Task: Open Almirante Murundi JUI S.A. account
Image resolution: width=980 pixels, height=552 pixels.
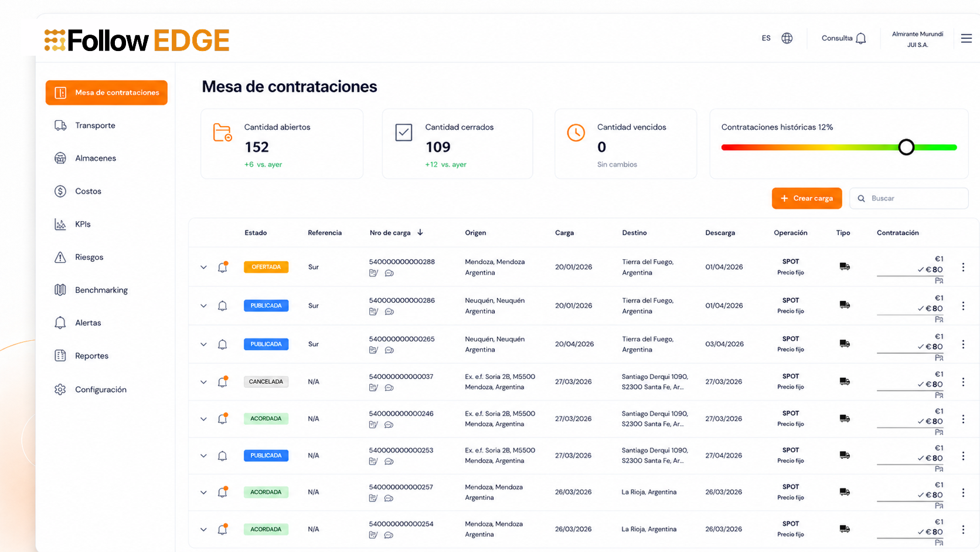Action: pos(917,39)
